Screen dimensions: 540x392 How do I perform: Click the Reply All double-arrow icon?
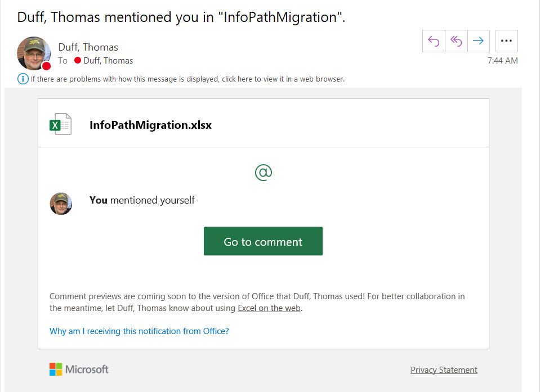[x=456, y=41]
